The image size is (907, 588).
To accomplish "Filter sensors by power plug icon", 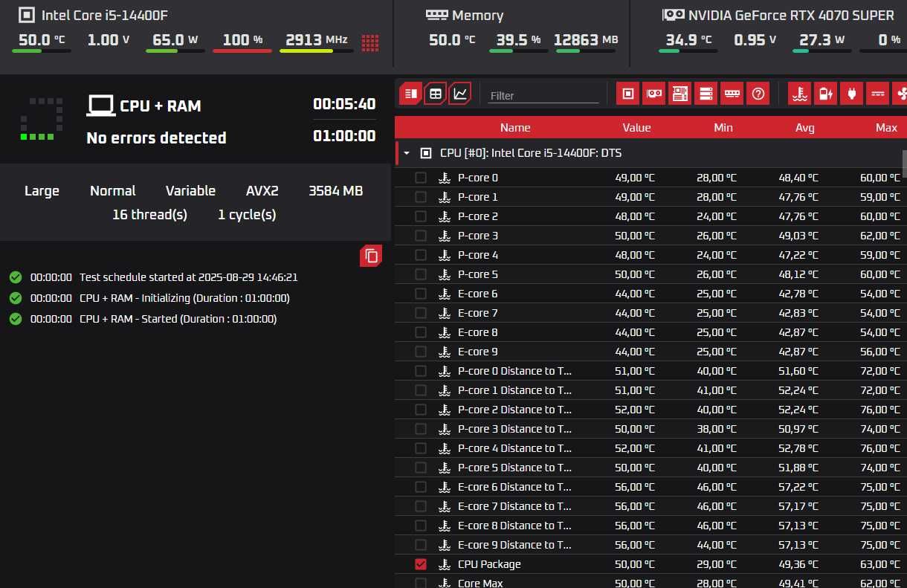I will pos(851,94).
